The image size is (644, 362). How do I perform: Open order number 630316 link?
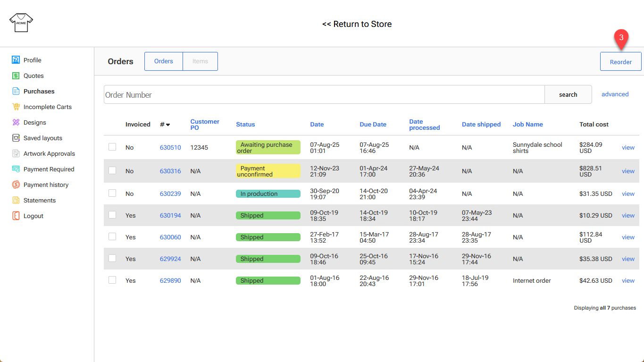pos(170,171)
